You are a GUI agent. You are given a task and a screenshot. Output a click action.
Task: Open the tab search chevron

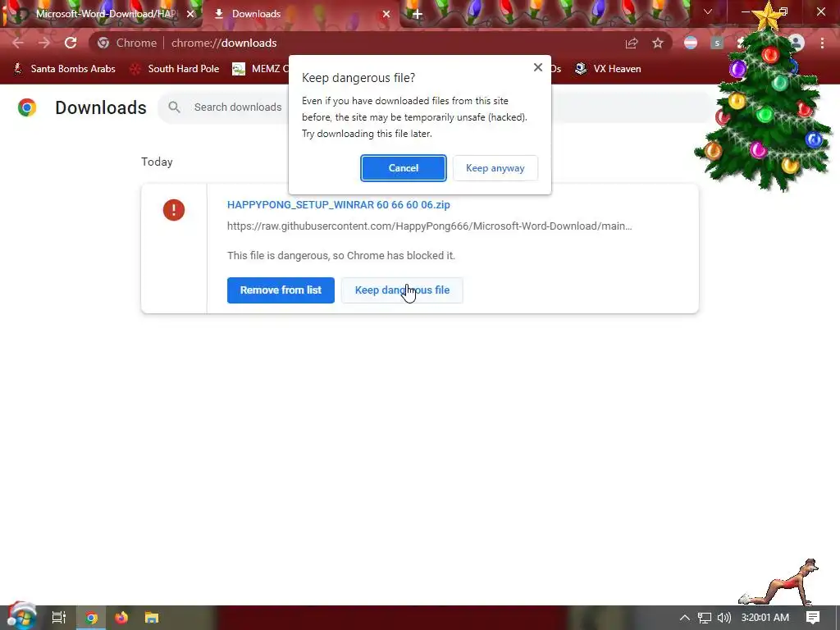(x=708, y=11)
